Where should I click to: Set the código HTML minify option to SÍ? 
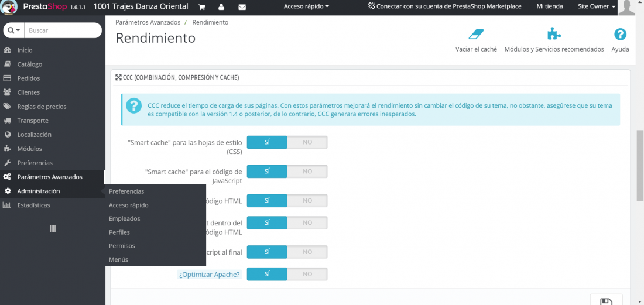click(267, 200)
